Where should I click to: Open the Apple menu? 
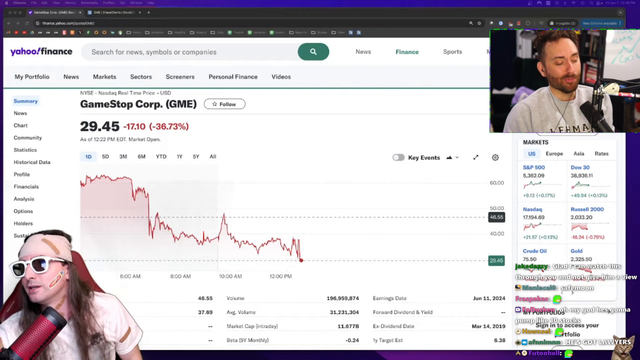pos(7,3)
